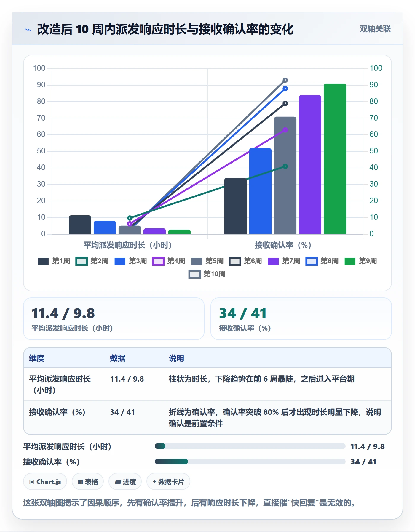Screen dimensions: 415x532
Task: Hide the 第6周 series via legend
Action: tap(245, 261)
